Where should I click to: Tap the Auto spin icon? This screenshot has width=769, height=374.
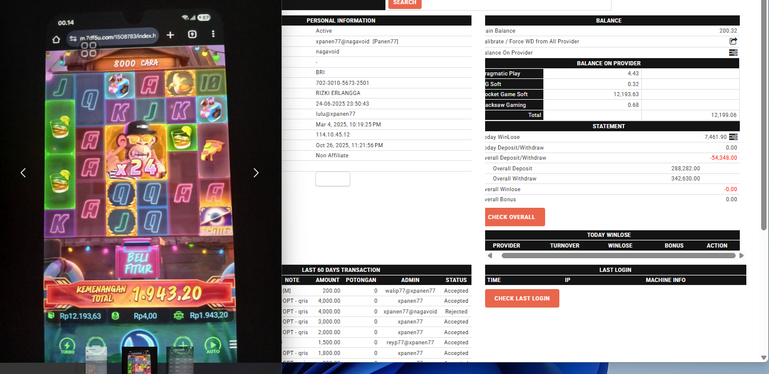(212, 346)
